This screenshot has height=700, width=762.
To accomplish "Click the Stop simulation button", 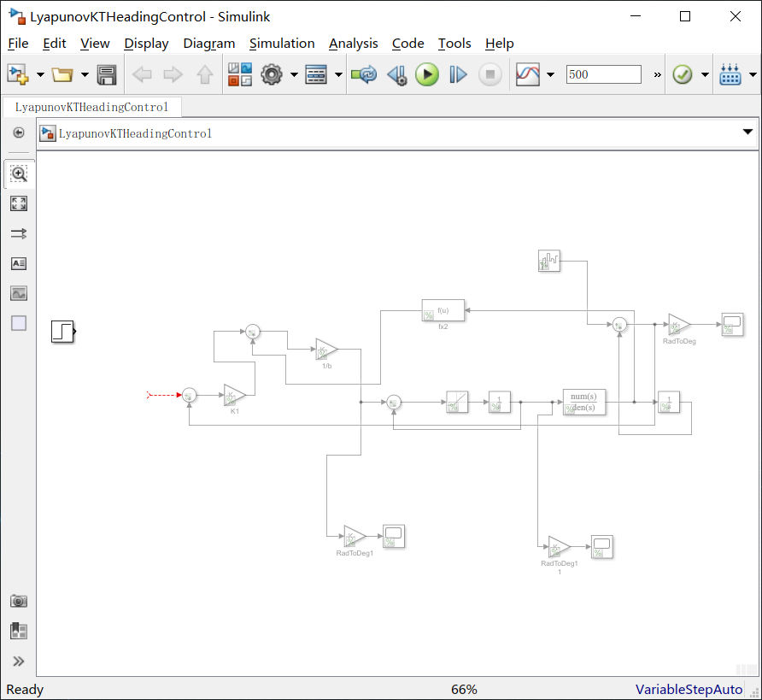I will point(489,75).
